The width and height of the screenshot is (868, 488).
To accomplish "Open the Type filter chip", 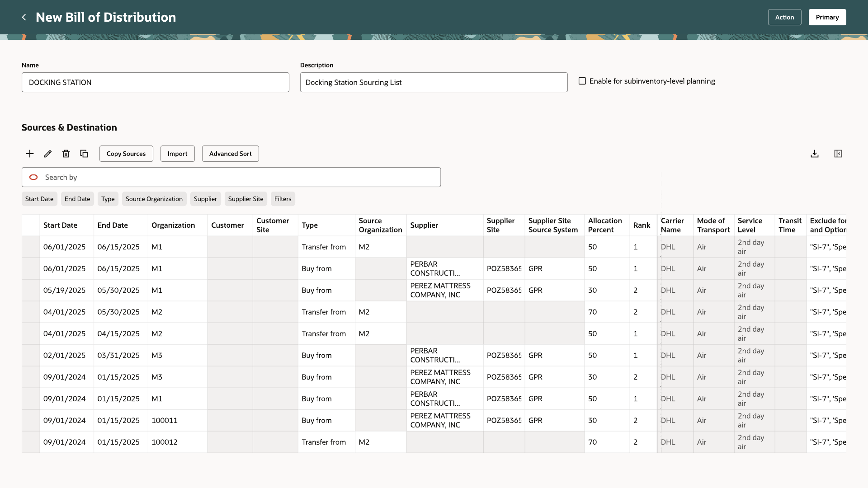I will click(108, 199).
